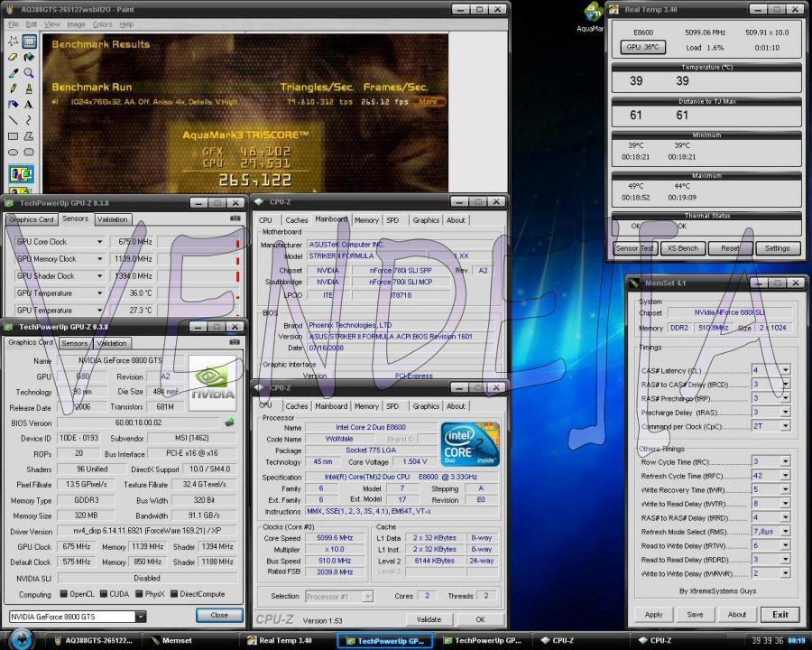Click the Exit button in MemSet
The width and height of the screenshot is (812, 650).
(x=780, y=615)
